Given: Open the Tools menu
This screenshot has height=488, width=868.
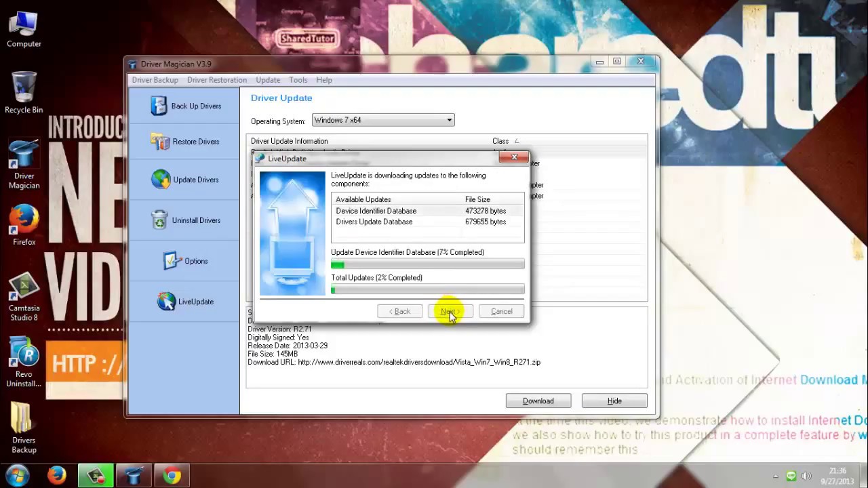Looking at the screenshot, I should pos(298,80).
